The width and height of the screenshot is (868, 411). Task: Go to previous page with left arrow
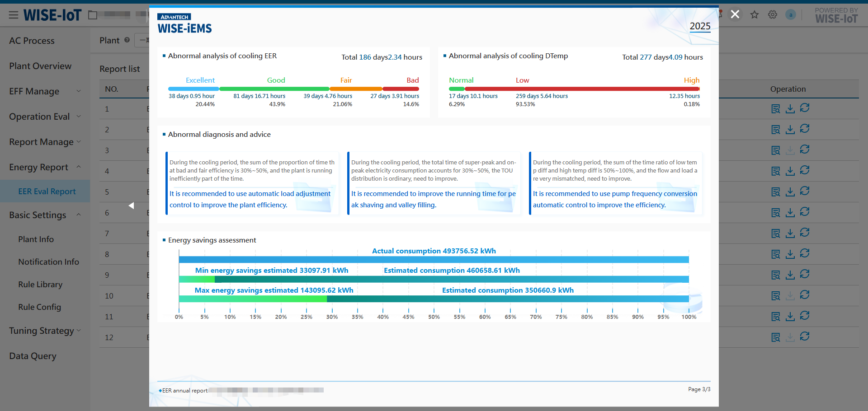pyautogui.click(x=131, y=205)
